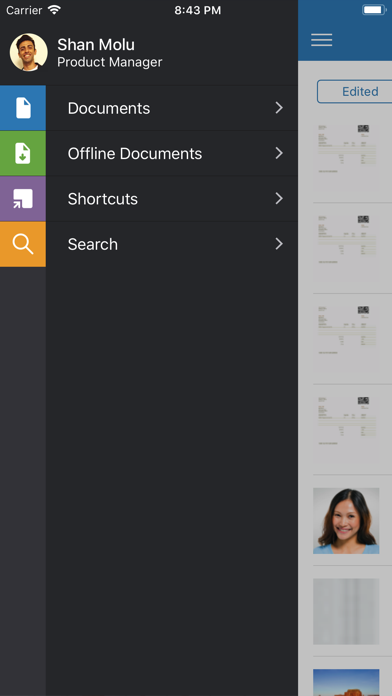Tap the hamburger menu icon
This screenshot has height=696, width=392.
(x=321, y=40)
